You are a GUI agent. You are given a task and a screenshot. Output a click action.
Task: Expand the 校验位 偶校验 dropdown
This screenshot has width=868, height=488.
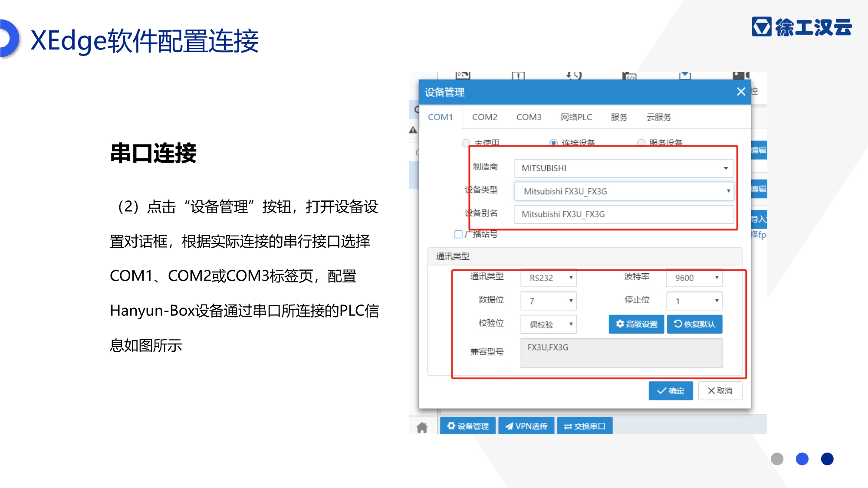pyautogui.click(x=549, y=324)
